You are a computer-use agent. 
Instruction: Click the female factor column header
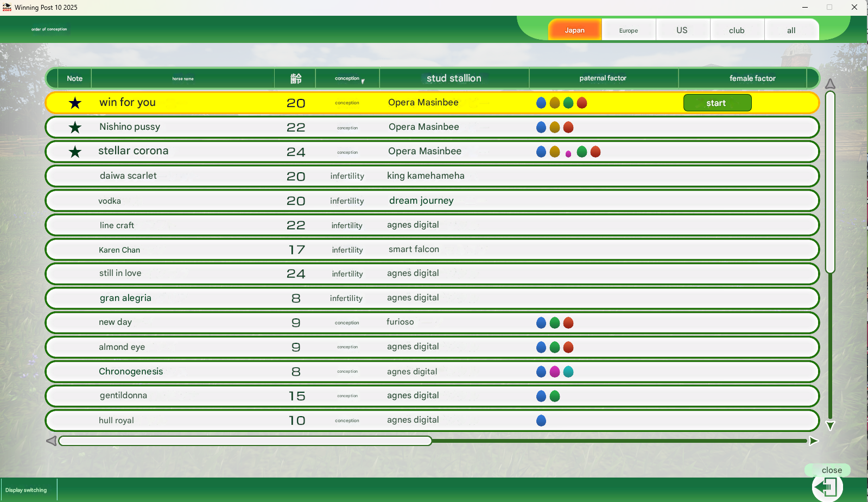click(x=752, y=78)
